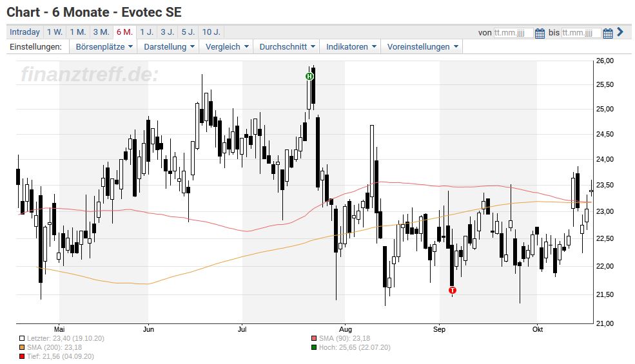Open the 'von' date calendar picker icon

(x=540, y=34)
